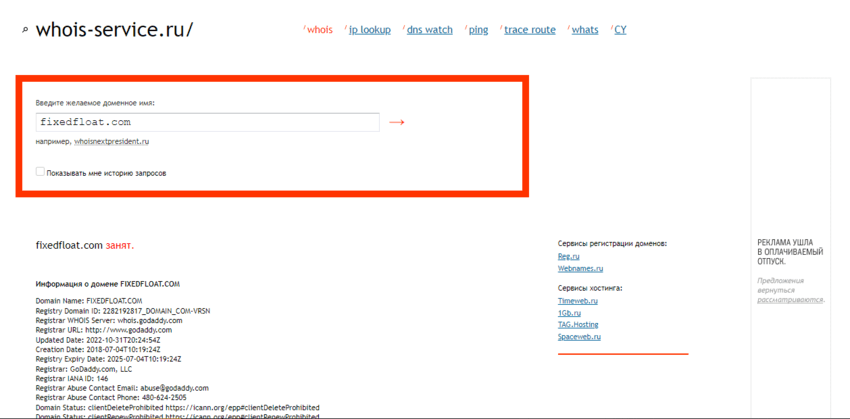Click the 'Предложения вернуться рассматриваются' ad link
This screenshot has height=419, width=850.
[790, 290]
